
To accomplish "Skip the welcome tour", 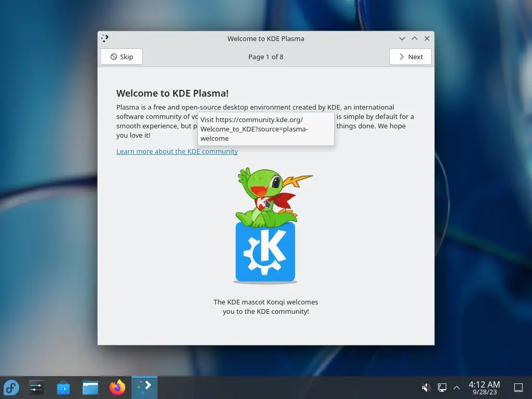I will pyautogui.click(x=122, y=57).
